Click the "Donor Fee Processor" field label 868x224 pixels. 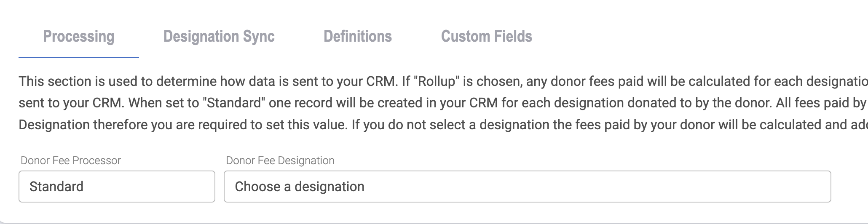point(71,160)
